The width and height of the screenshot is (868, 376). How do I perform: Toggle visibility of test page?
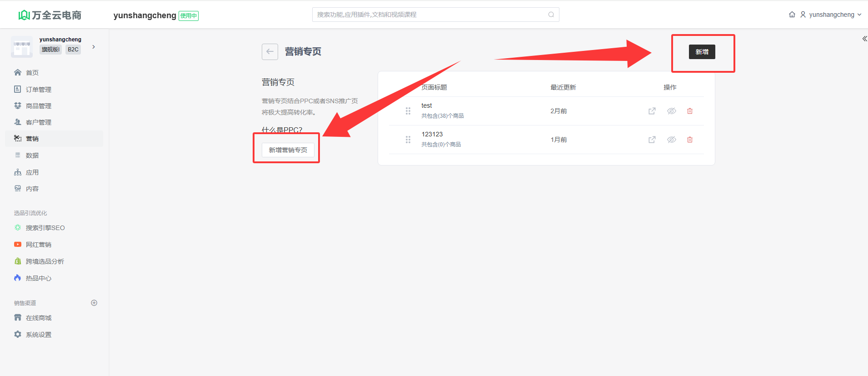coord(671,111)
